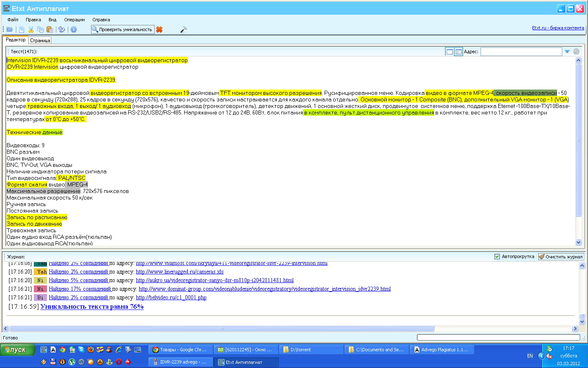Viewport: 588px width, 368px height.
Task: Launch Firefox from quick launch
Action: pyautogui.click(x=91, y=350)
